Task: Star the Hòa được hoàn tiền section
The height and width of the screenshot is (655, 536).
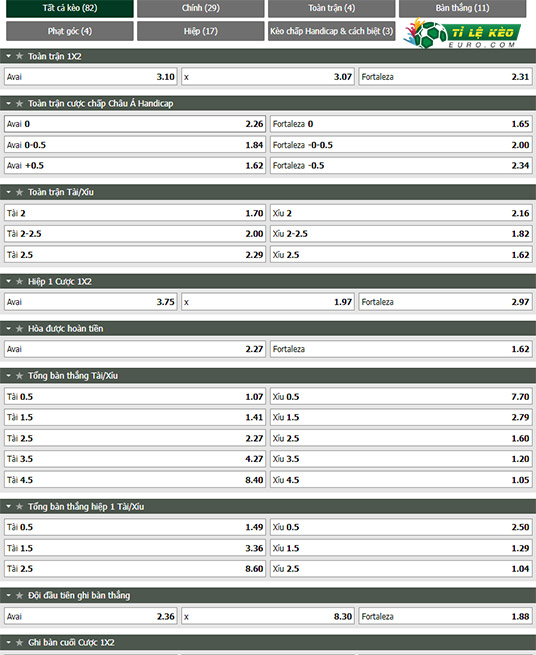Action: (x=19, y=329)
